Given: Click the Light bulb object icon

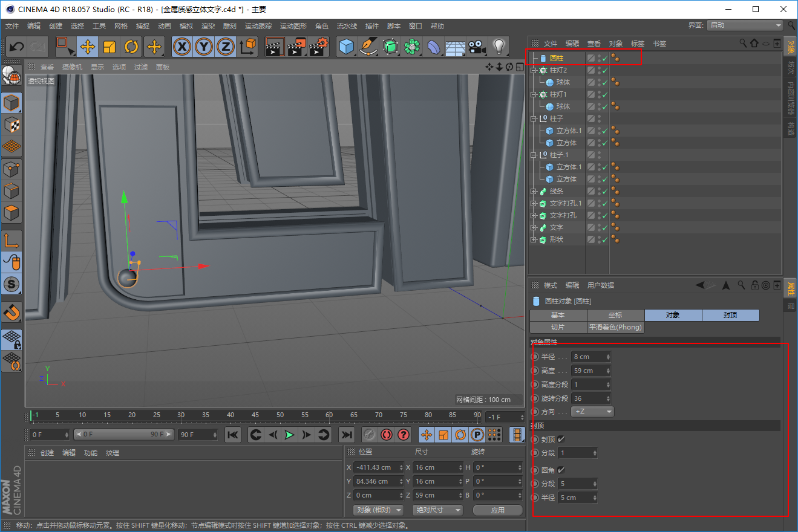Looking at the screenshot, I should coord(499,47).
